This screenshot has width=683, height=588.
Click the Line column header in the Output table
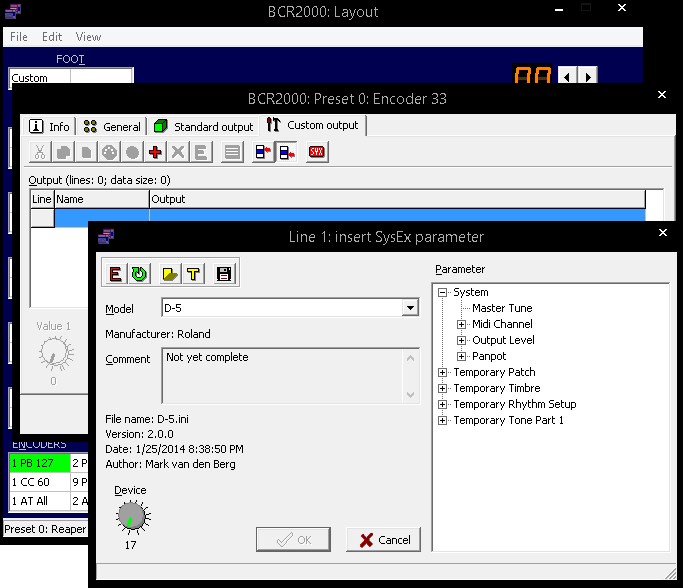click(x=42, y=199)
